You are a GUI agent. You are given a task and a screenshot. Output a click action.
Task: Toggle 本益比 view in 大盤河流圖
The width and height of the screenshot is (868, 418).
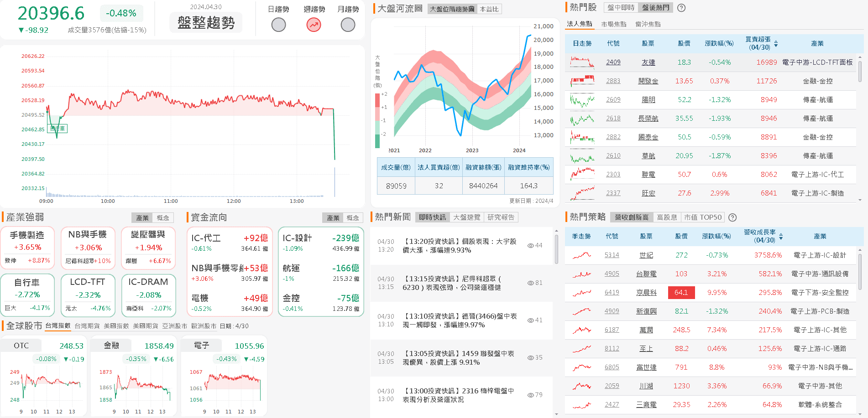click(x=490, y=9)
